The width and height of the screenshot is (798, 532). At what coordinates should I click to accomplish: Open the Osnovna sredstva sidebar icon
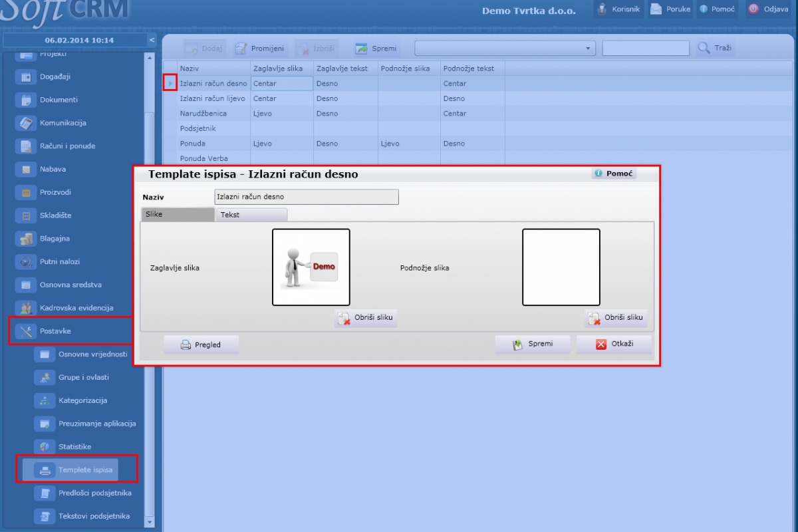click(x=27, y=285)
